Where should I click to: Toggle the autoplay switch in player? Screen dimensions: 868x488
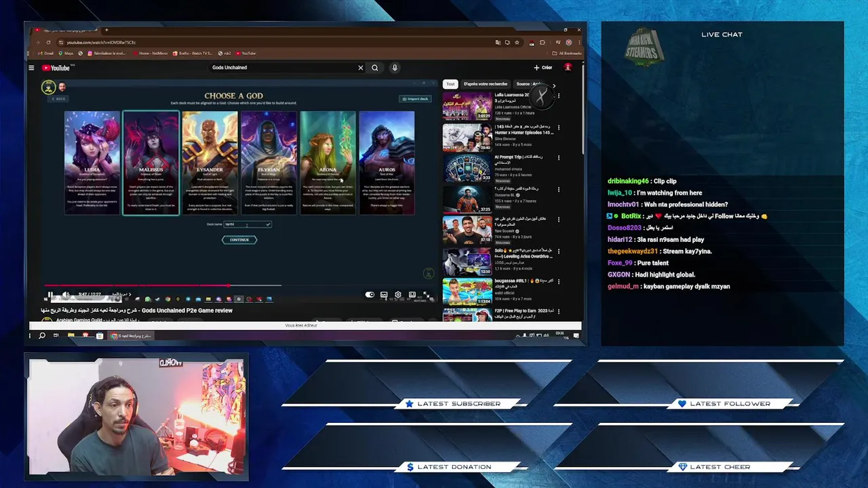pos(370,295)
